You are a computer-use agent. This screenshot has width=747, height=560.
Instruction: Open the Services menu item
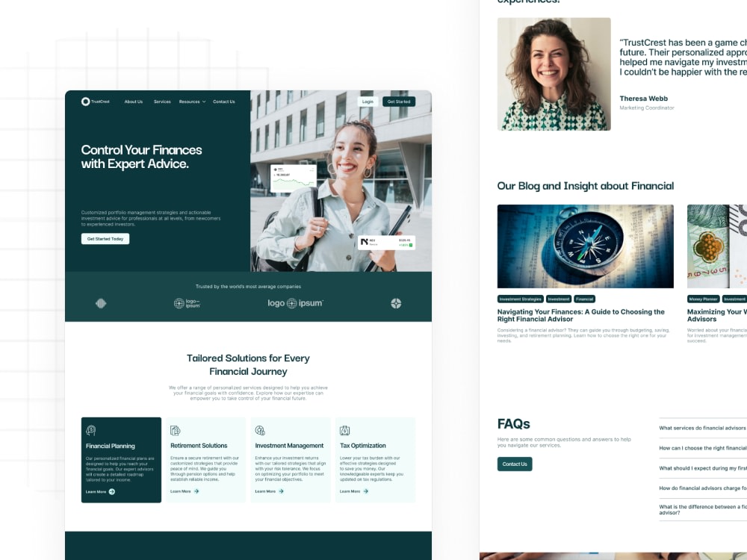point(162,102)
